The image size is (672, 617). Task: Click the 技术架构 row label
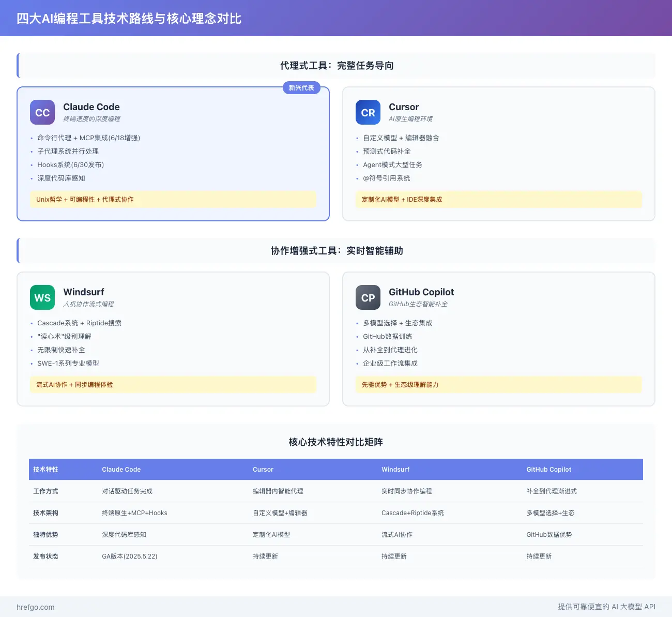45,513
